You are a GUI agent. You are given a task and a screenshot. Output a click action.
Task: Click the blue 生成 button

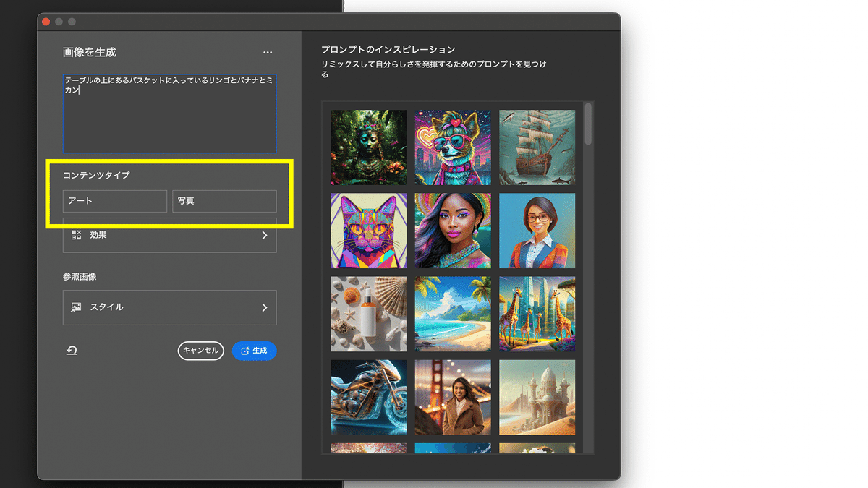(255, 351)
